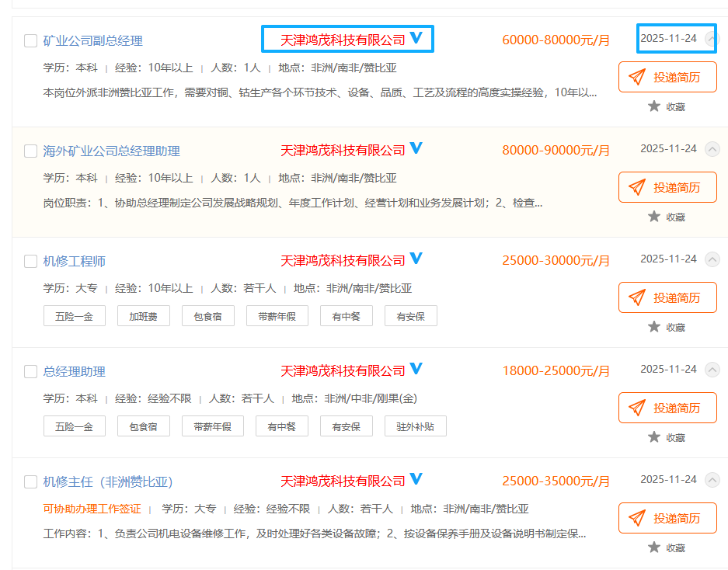The image size is (728, 570).
Task: Tick the checkbox for 海外矿业公司总经理助理
Action: click(x=30, y=151)
